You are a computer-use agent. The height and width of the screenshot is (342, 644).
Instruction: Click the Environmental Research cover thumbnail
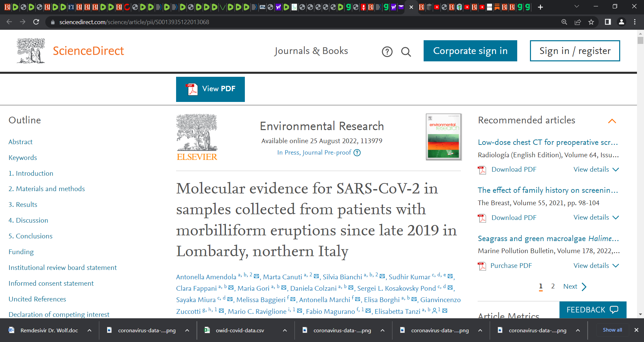pos(443,137)
